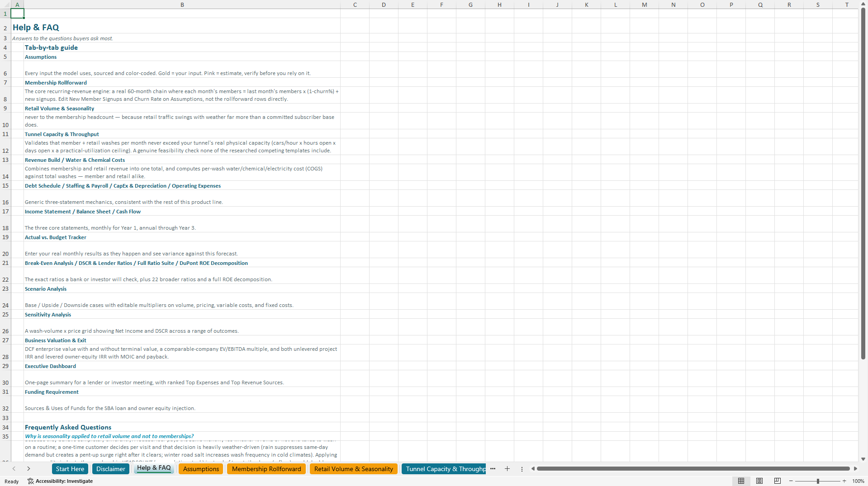Click the horizontal scrollbar thumb

(x=693, y=469)
